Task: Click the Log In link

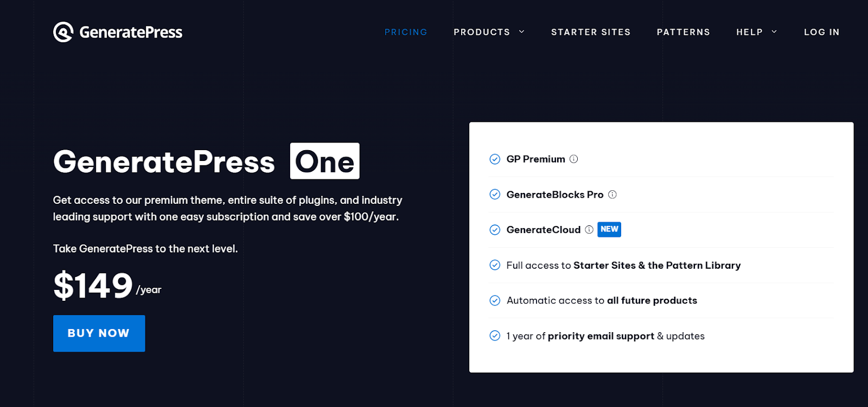Action: pos(821,33)
